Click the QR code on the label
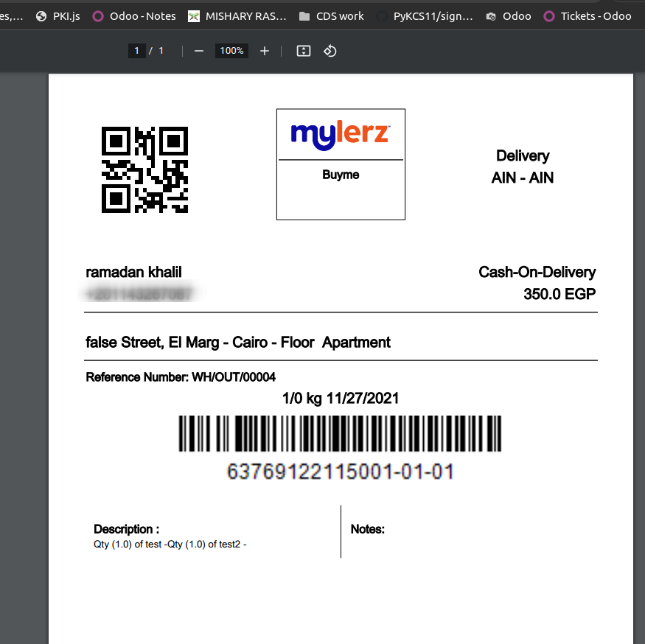Screen dimensions: 645x644 pyautogui.click(x=144, y=169)
